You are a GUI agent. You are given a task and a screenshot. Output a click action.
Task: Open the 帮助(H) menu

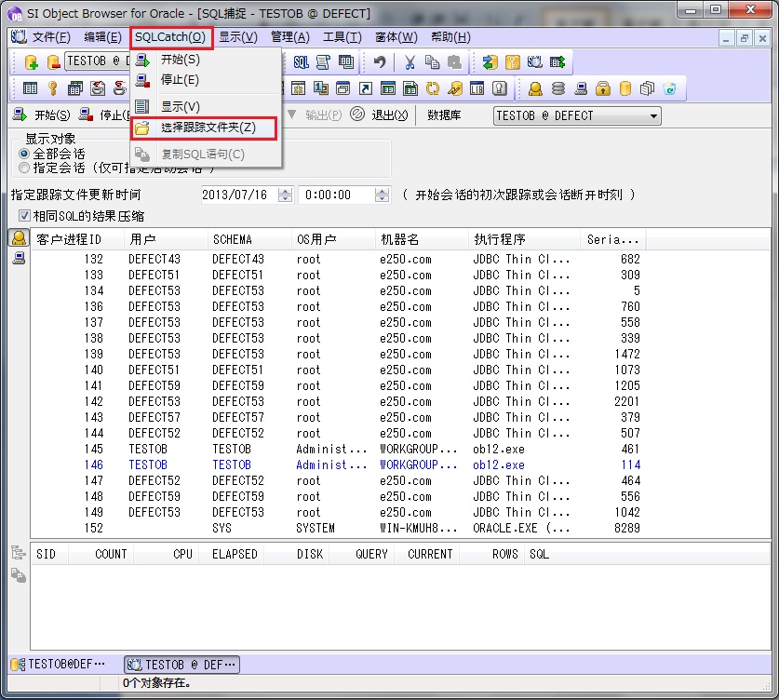click(x=450, y=37)
